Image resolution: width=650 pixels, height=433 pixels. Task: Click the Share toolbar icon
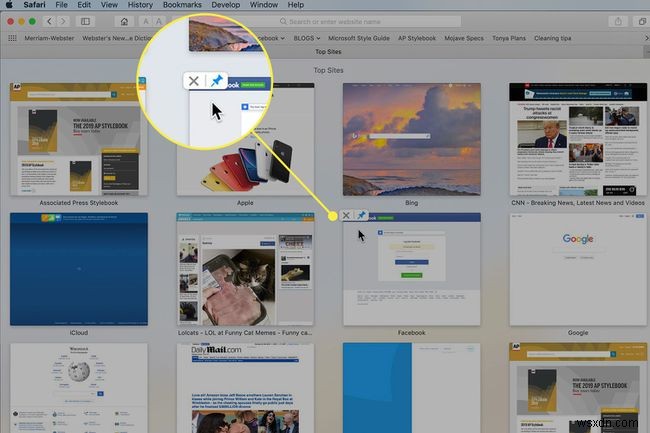(618, 21)
